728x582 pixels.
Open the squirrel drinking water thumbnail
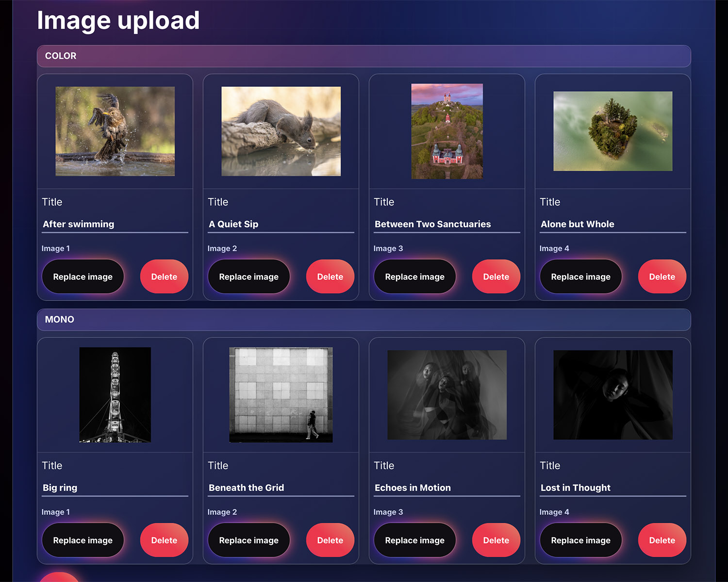281,131
